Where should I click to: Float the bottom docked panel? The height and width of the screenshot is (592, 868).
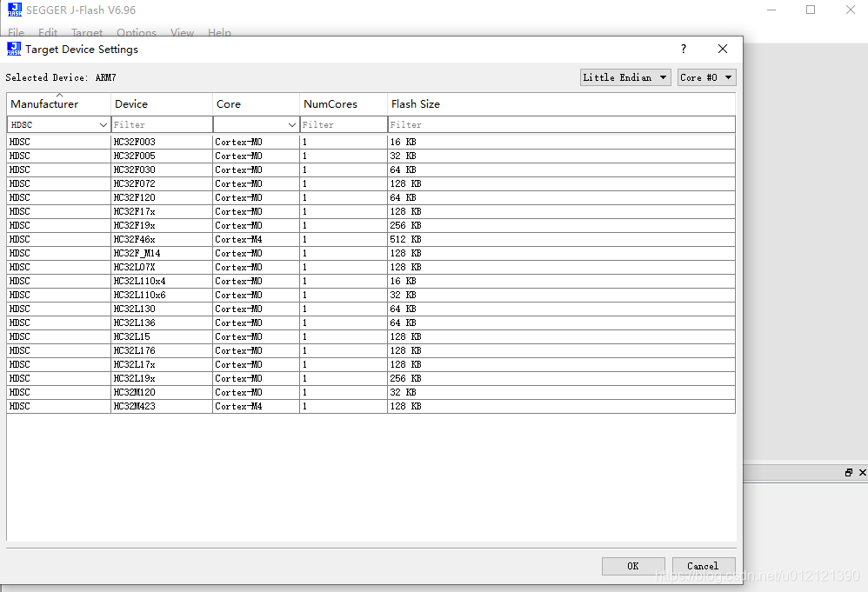(x=849, y=473)
